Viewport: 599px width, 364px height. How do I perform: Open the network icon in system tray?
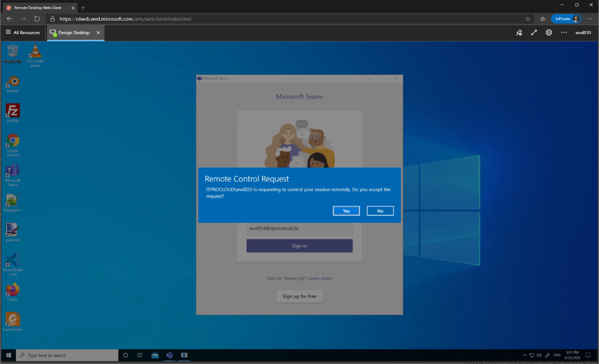tap(532, 355)
